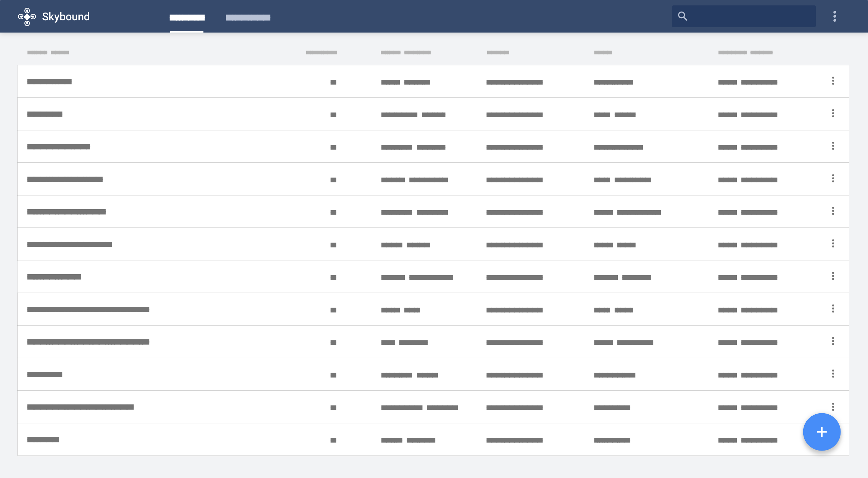Open the second table row's options menu

[833, 113]
